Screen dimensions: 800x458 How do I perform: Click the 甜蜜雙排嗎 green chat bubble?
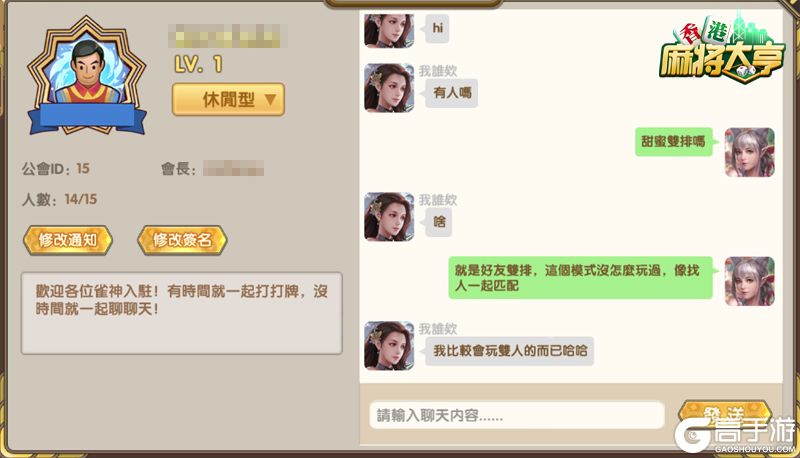(x=673, y=141)
